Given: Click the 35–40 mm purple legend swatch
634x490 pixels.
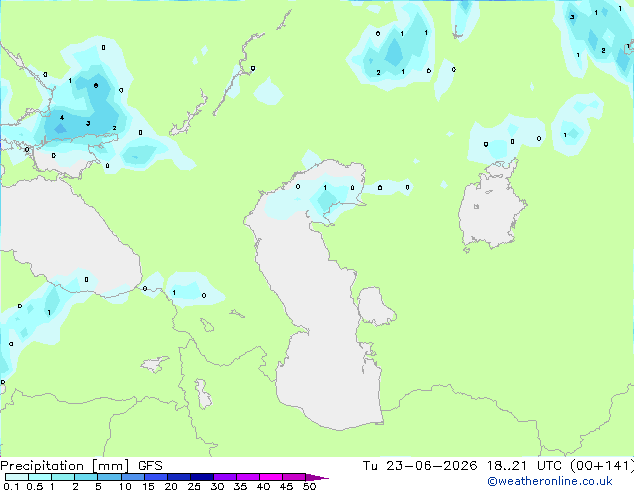Looking at the screenshot, I should tap(248, 477).
